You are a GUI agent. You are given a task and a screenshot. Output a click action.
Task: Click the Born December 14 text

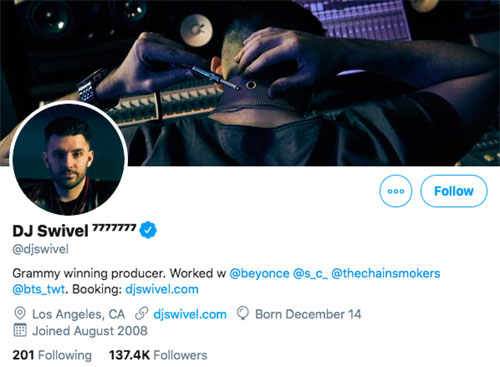pyautogui.click(x=308, y=314)
